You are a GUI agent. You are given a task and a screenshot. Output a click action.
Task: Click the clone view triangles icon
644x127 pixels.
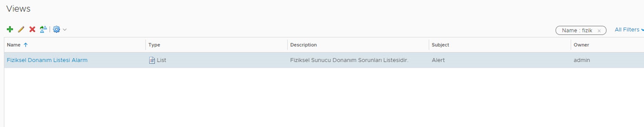43,29
